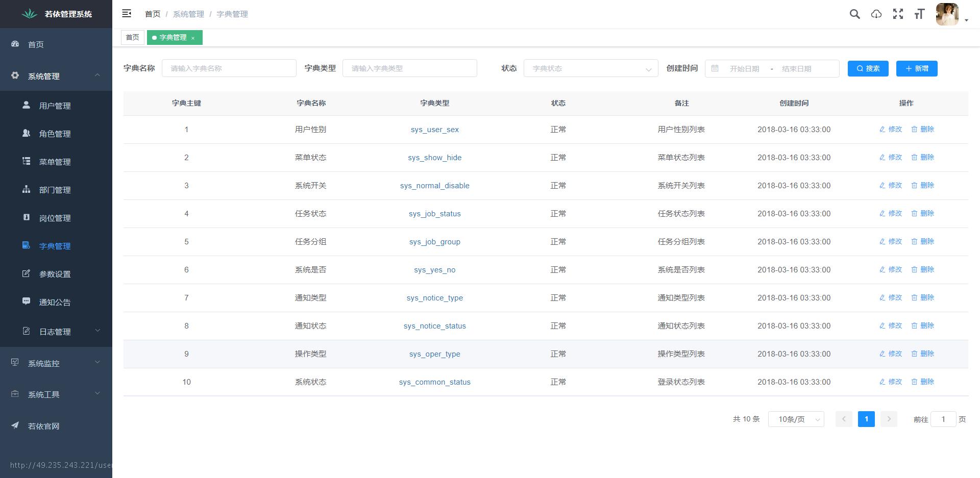Open the sys_job_status link
Viewport: 980px width, 478px height.
tap(435, 214)
